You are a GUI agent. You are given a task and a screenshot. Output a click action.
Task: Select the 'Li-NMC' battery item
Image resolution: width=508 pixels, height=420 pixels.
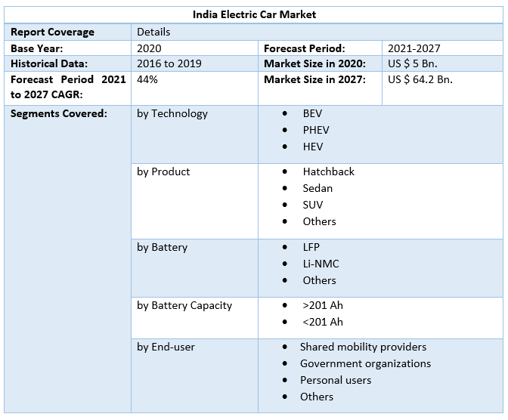coord(321,264)
